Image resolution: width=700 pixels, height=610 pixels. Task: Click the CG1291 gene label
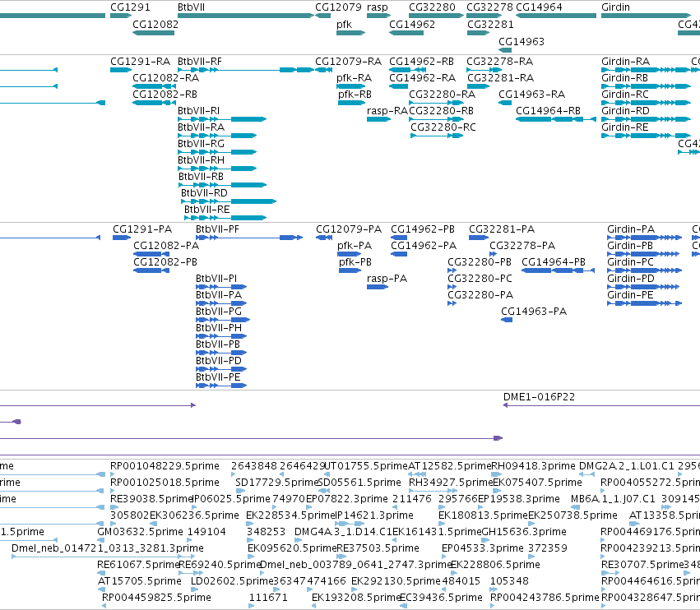(130, 7)
